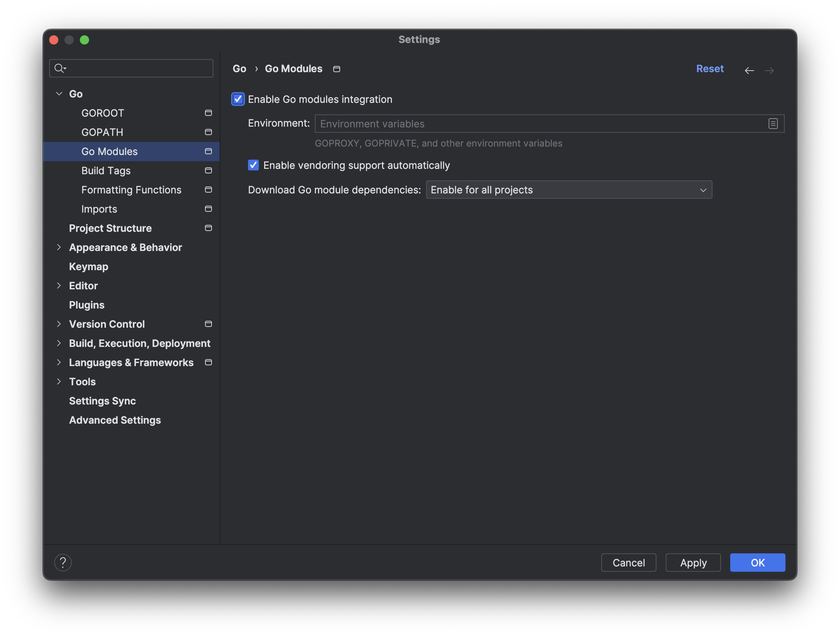
Task: Select Build Tags in sidebar
Action: pyautogui.click(x=106, y=170)
